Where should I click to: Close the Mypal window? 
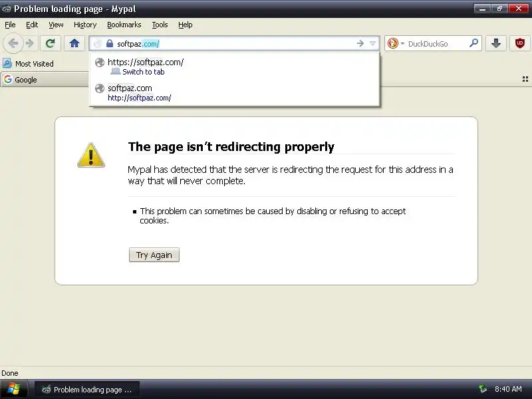point(519,8)
